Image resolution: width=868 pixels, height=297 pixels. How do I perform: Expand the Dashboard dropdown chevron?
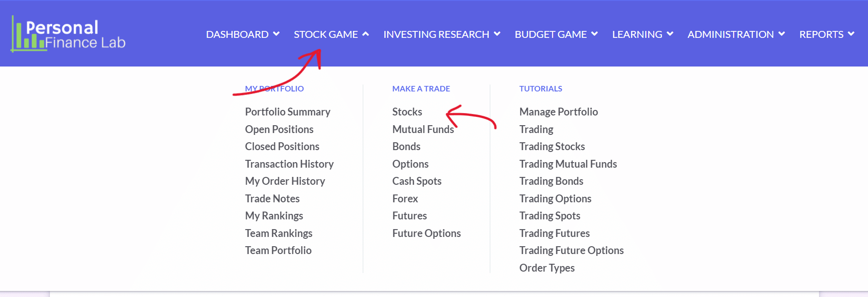coord(276,34)
